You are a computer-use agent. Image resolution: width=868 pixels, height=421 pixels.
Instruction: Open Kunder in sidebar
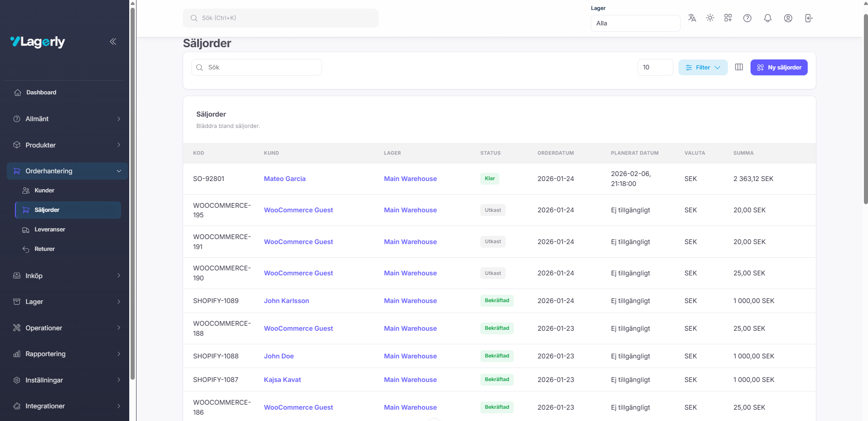pyautogui.click(x=44, y=191)
